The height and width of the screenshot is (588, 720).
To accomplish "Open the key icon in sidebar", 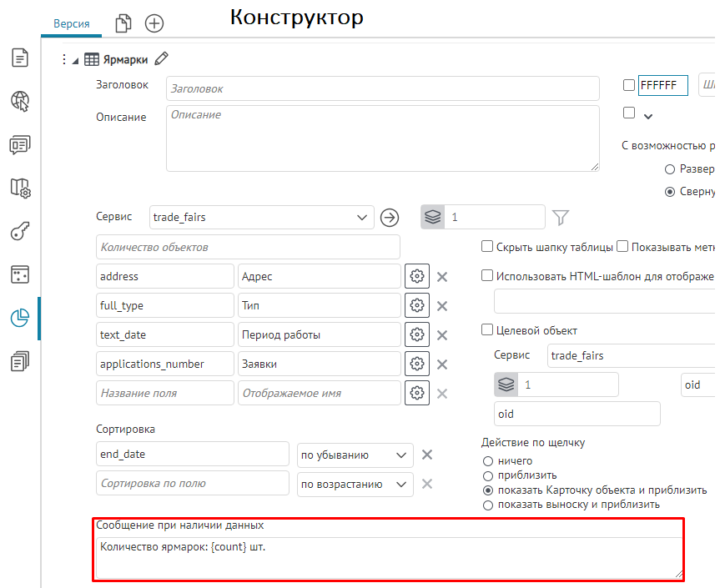I will (x=20, y=231).
